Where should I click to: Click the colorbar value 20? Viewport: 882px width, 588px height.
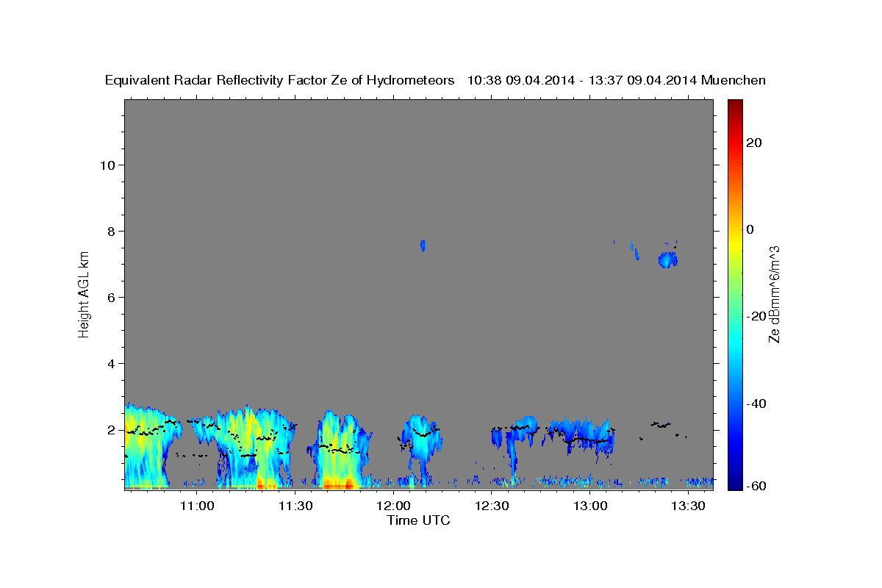click(753, 143)
